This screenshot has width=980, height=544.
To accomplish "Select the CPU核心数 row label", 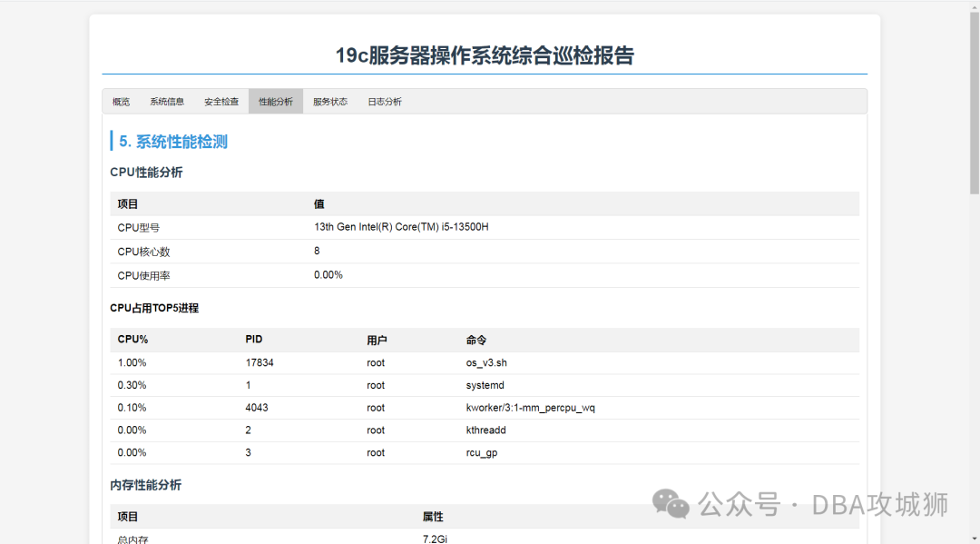I will 143,252.
